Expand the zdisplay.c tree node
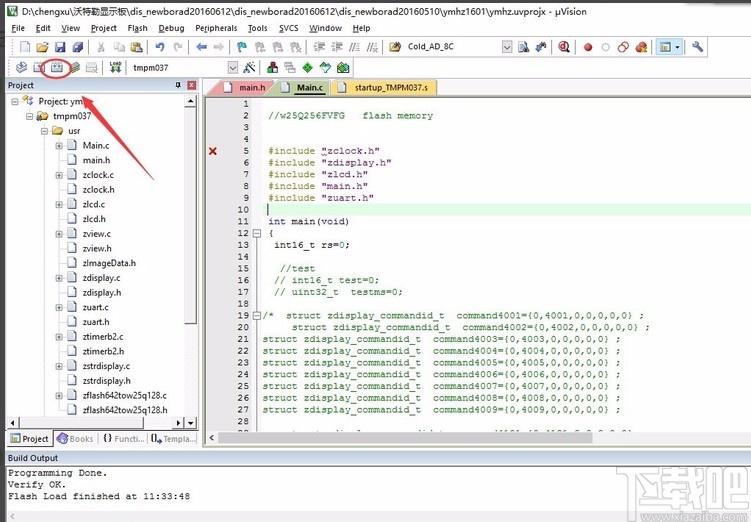This screenshot has width=751, height=522. (x=59, y=278)
